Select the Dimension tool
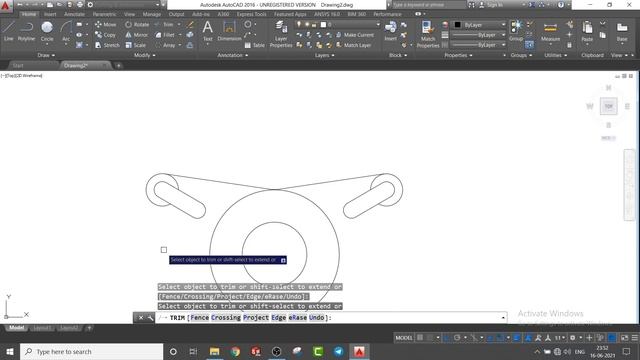The height and width of the screenshot is (360, 640). [229, 31]
